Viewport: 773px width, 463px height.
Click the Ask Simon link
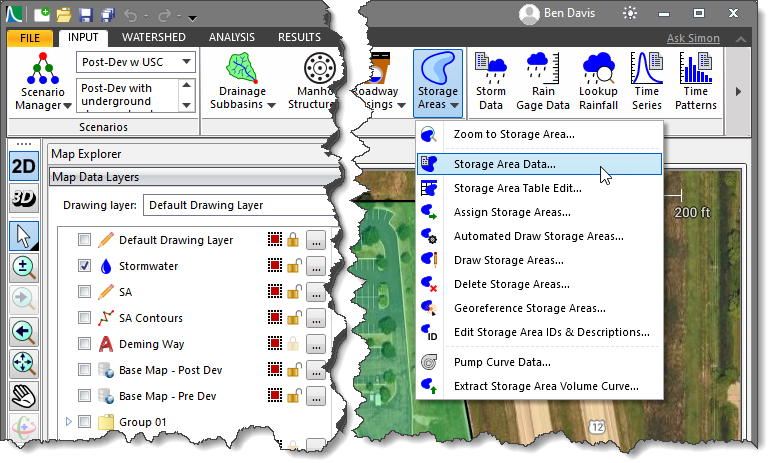point(693,38)
